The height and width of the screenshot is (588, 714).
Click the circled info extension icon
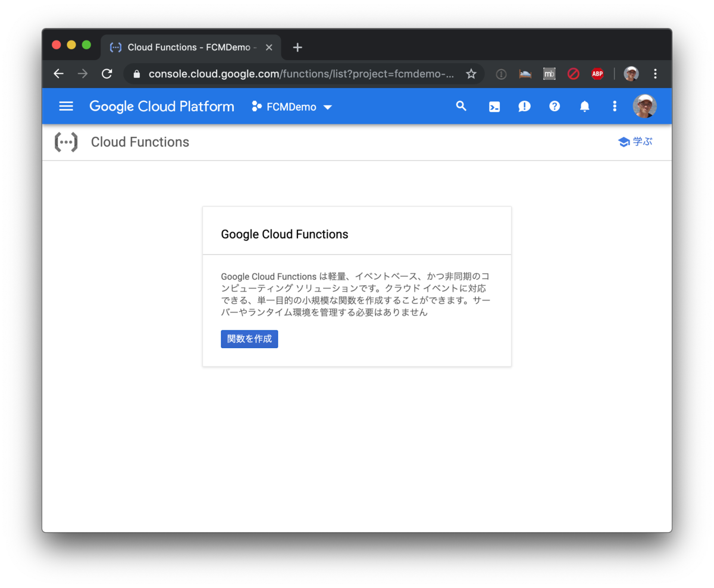pos(501,74)
